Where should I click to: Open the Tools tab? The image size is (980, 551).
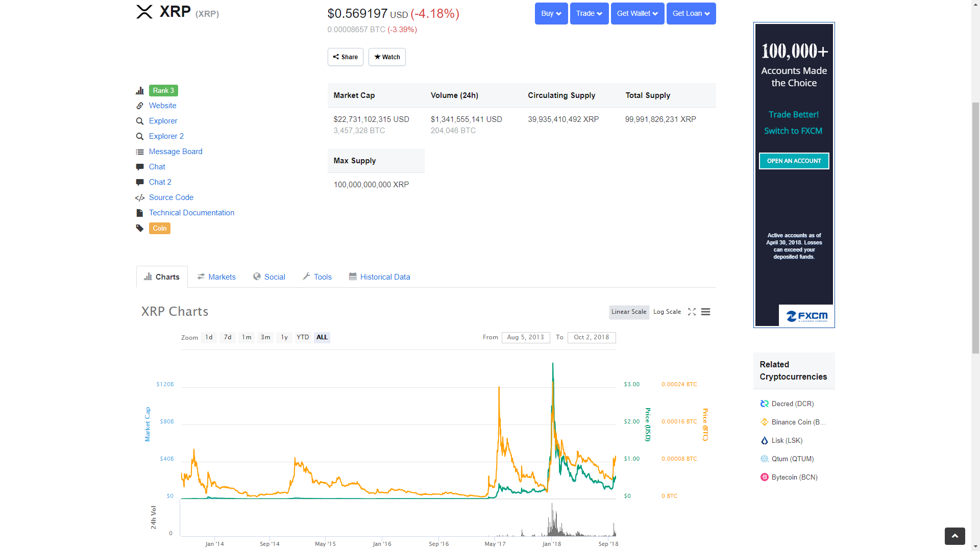317,277
